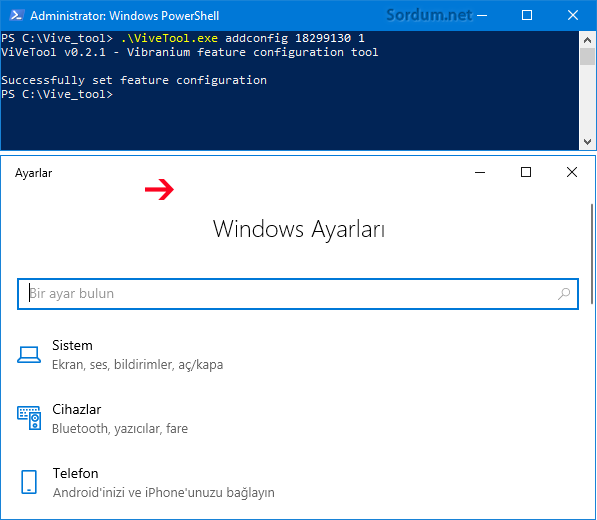Click 'Successfully set feature configuration' output line
Screen dimensions: 597x520
(x=134, y=80)
